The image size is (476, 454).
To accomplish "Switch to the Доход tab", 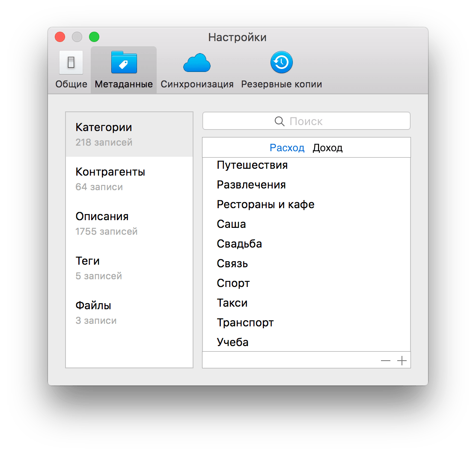I will coord(327,148).
